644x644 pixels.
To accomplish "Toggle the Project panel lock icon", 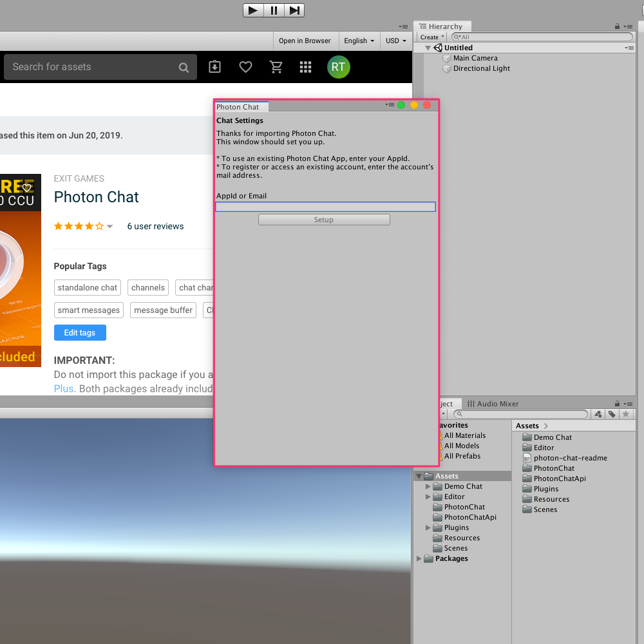I will point(617,404).
